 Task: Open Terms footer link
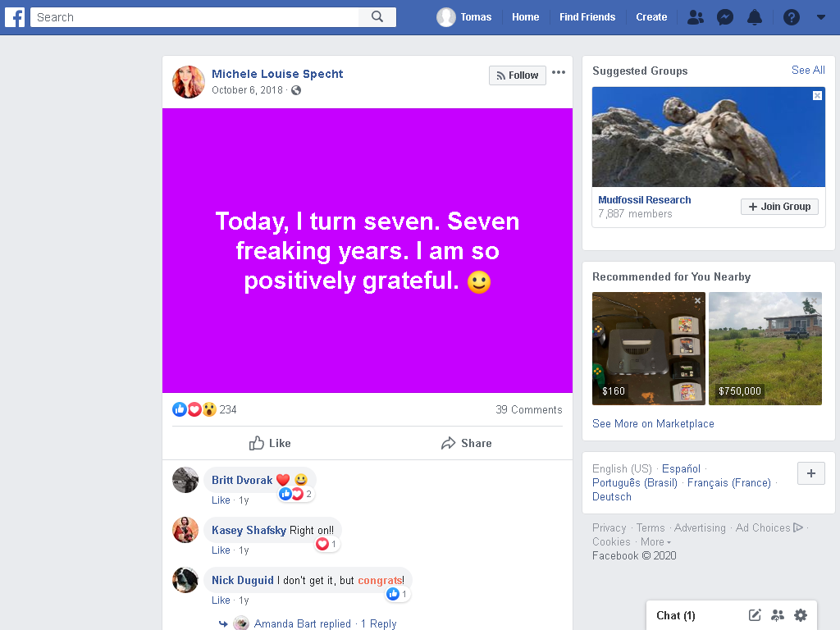click(651, 527)
